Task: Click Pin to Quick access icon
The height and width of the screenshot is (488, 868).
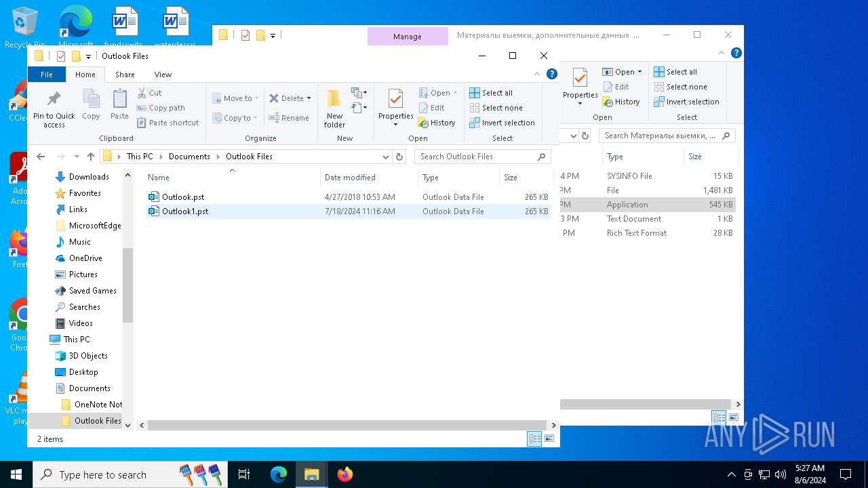Action: (54, 108)
